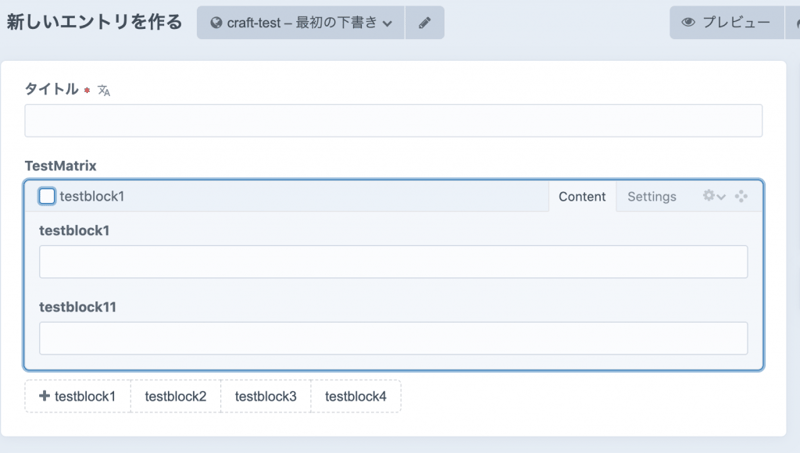
Task: Switch to the Settings tab
Action: (x=652, y=196)
